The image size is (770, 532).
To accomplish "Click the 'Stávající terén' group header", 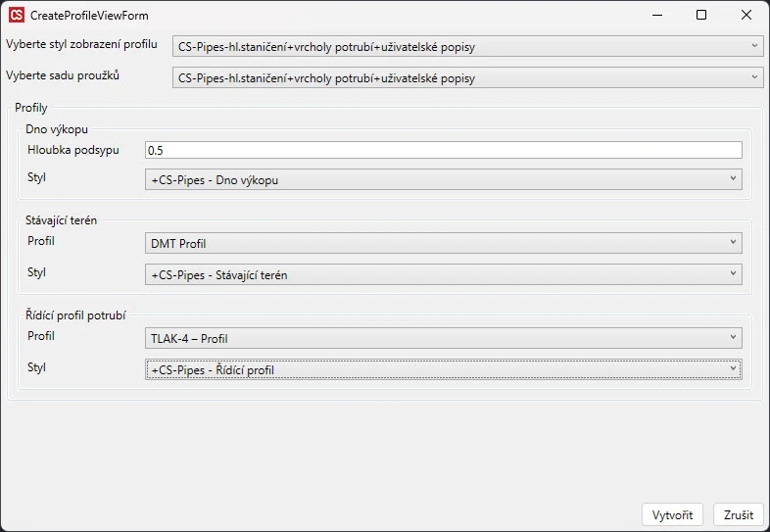I will (x=62, y=220).
